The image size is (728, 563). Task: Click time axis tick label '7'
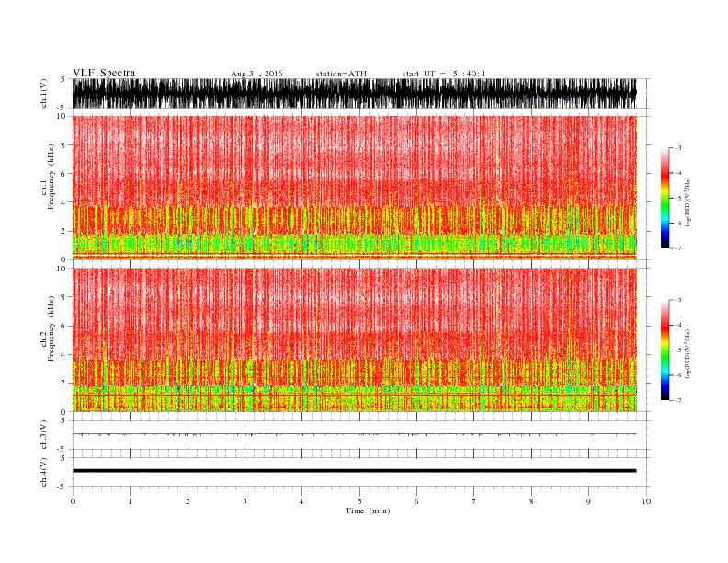point(474,501)
